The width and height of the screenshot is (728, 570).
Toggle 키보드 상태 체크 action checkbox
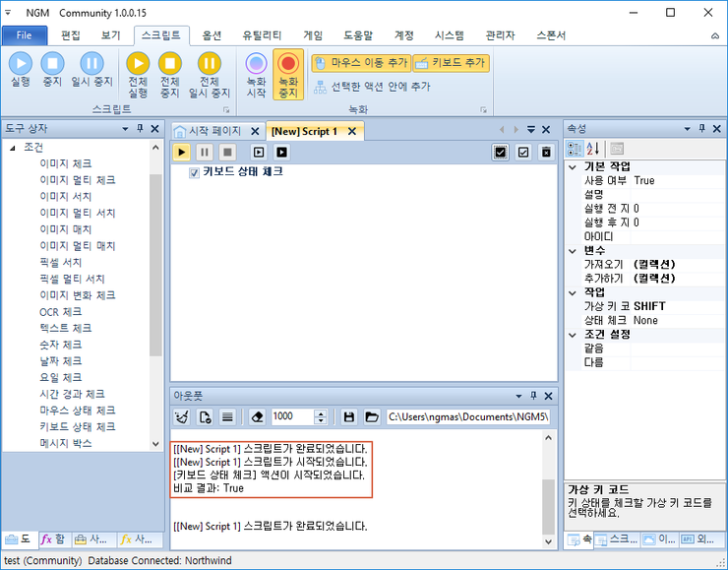[194, 173]
